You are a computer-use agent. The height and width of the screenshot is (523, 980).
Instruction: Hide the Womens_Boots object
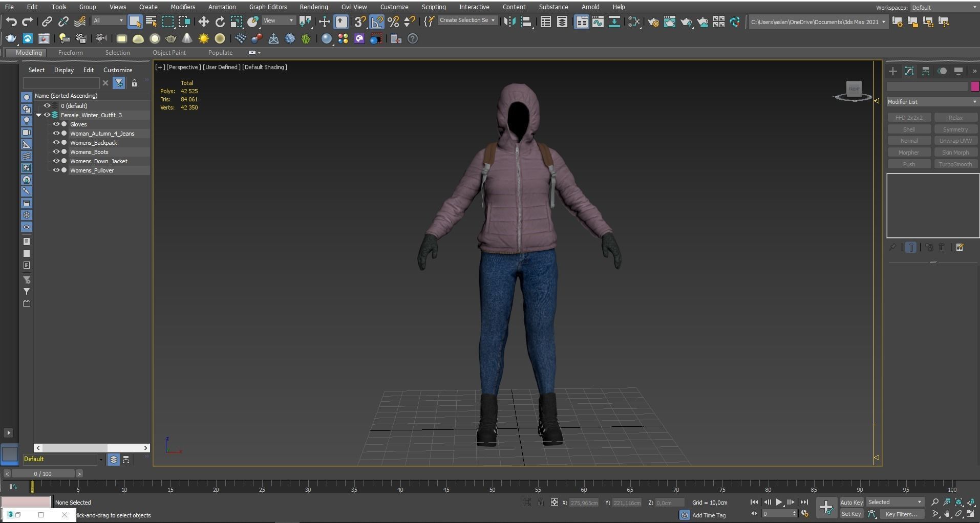[56, 152]
